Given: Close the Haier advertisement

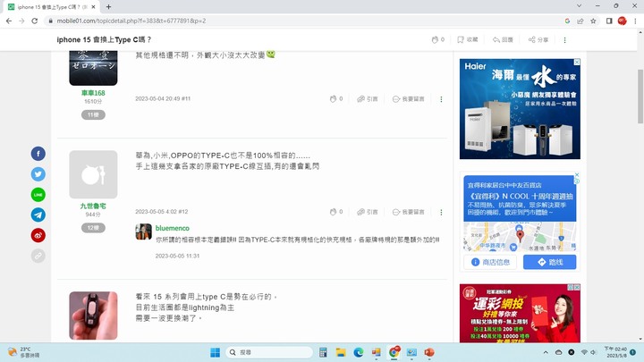Looking at the screenshot, I should tap(577, 62).
